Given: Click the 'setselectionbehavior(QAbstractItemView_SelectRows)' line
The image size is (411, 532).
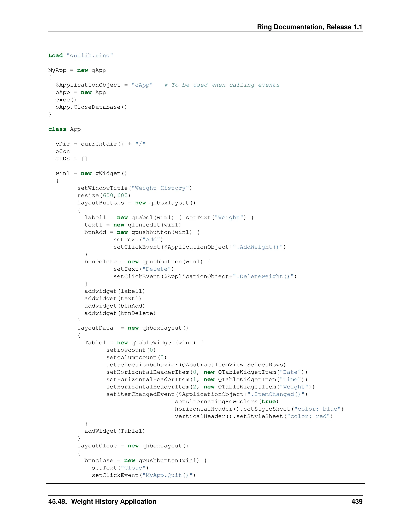Looking at the screenshot, I should pos(196,365).
